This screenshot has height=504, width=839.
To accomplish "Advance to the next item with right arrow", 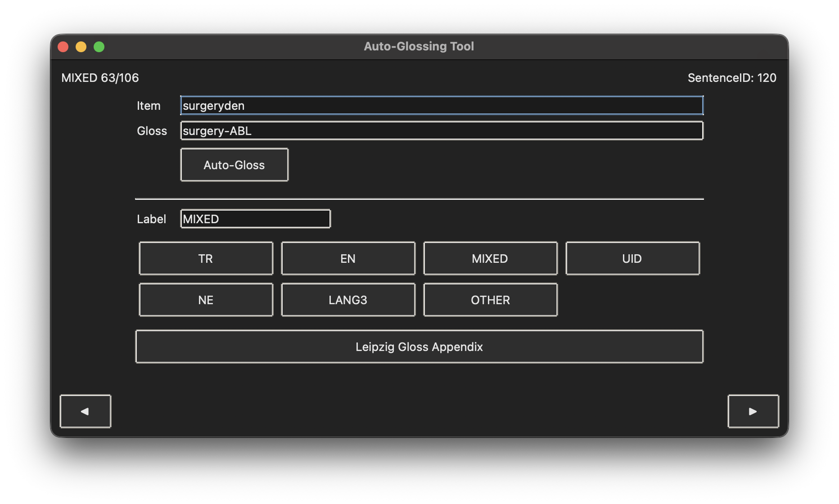I will pos(753,411).
